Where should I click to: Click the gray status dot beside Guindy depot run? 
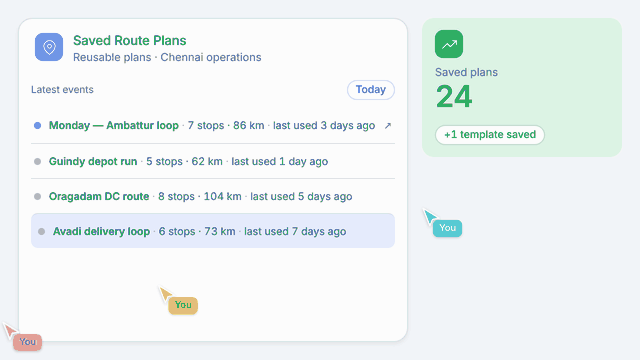(38, 162)
